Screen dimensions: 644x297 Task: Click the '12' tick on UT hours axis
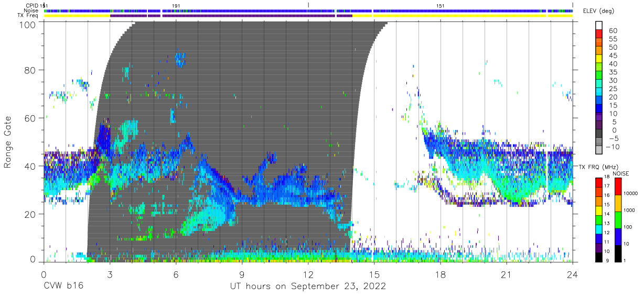308,273
